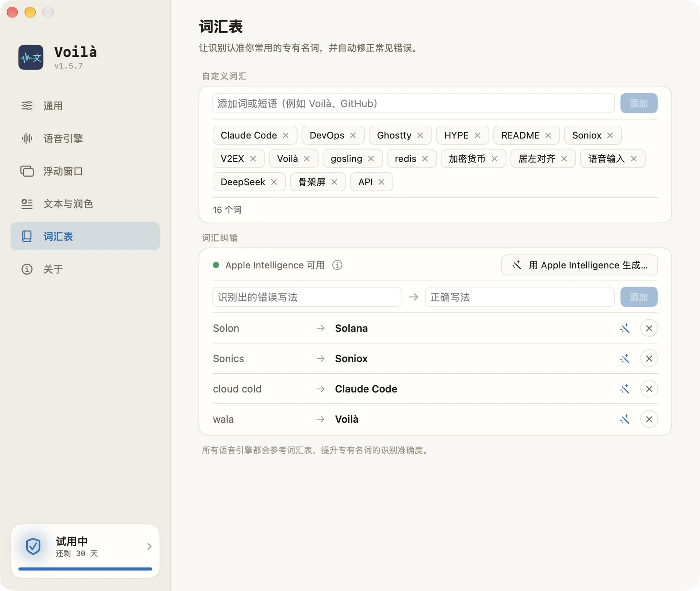Click magic wand icon for Sonics row

(625, 359)
